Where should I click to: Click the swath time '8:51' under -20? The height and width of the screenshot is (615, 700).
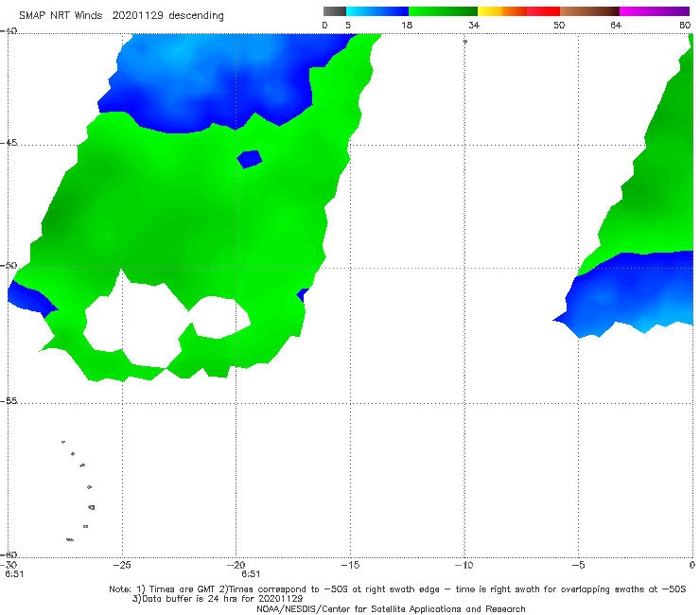coord(251,574)
